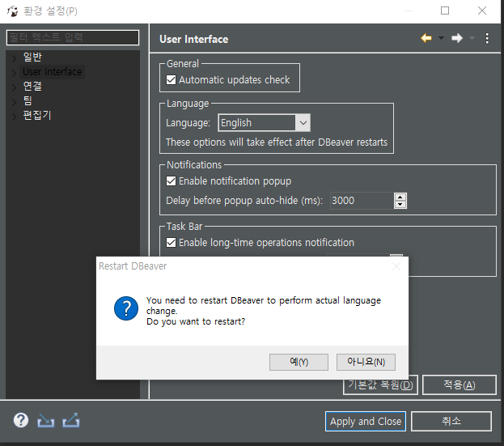Click the export preferences icon
The image size is (504, 446).
pos(71,420)
